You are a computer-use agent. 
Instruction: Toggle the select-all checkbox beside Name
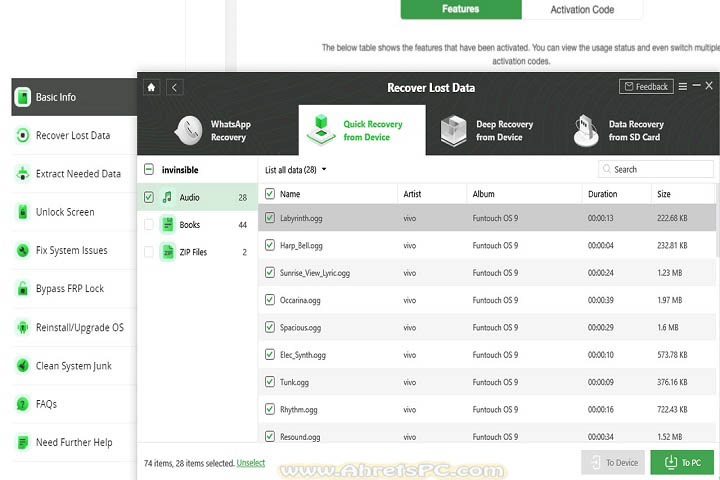[270, 194]
